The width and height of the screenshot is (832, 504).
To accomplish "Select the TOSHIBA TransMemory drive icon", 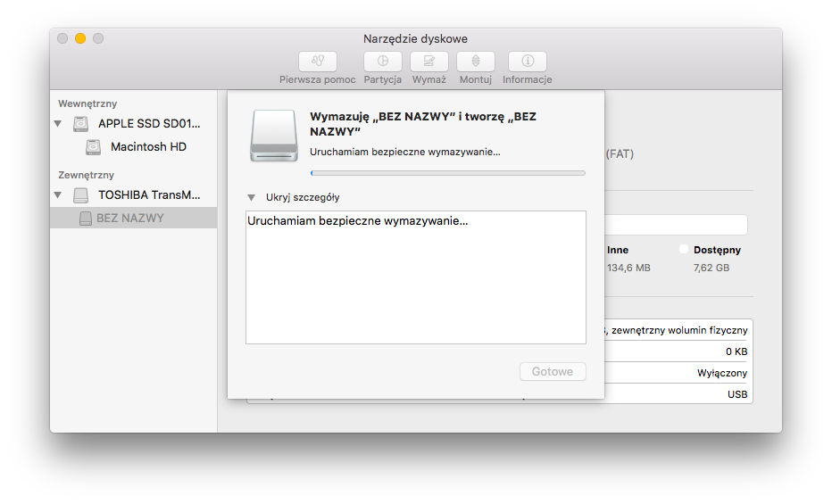I will [81, 195].
